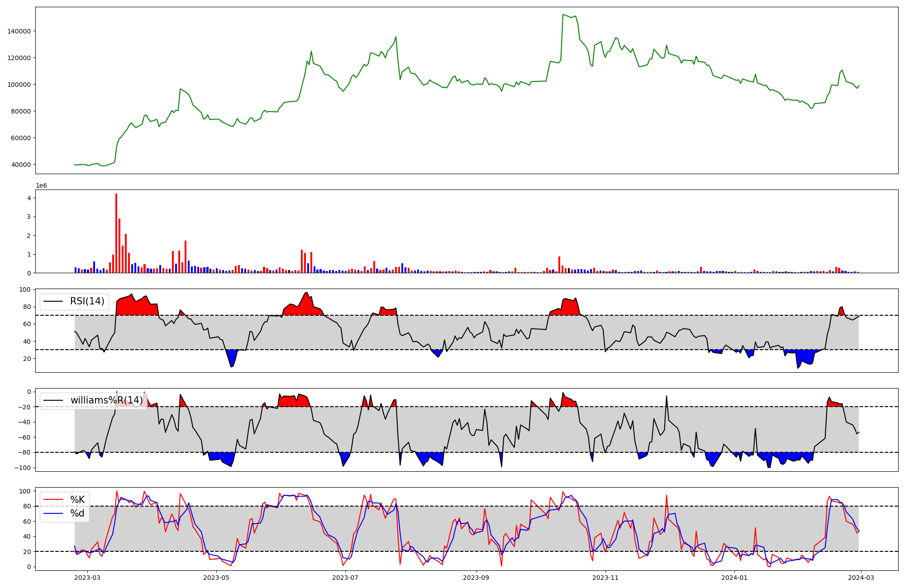Click the 2023-07 x-axis date label
The image size is (905, 588).
tap(345, 578)
